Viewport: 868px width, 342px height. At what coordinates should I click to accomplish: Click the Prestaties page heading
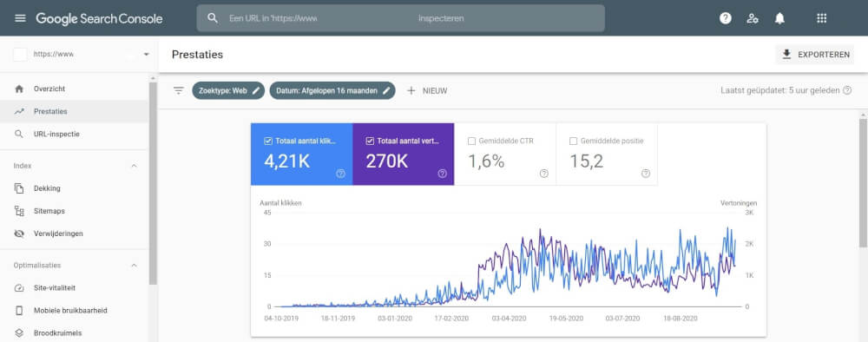(x=197, y=54)
